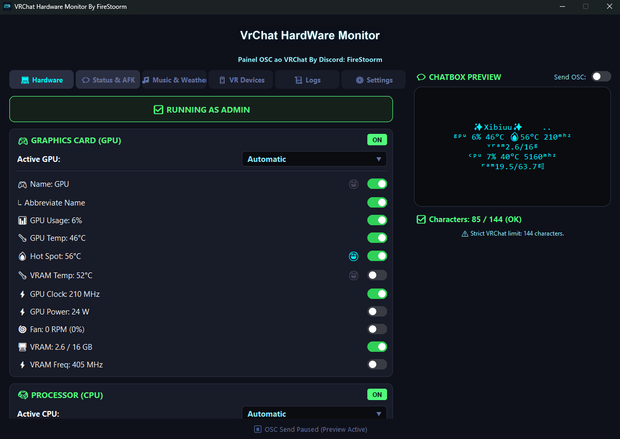Go to the VR Devices tab

coord(241,80)
